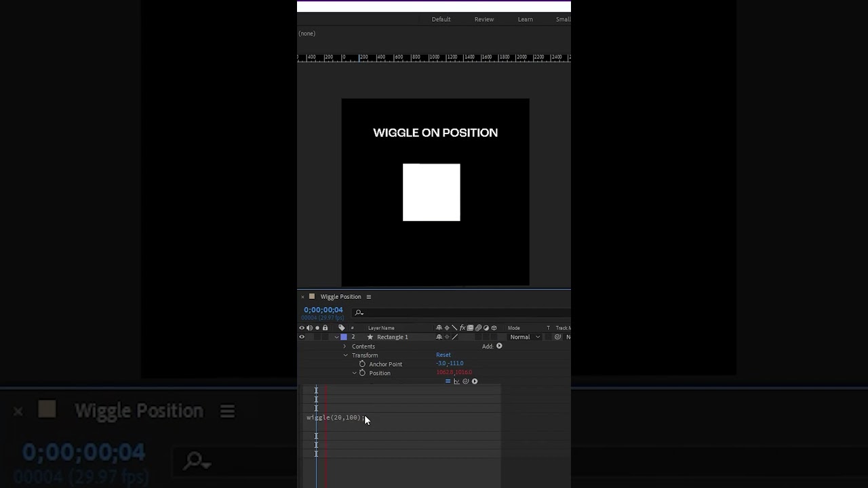Click the Frame Blending column header icon
Viewport: 868px width, 488px height.
(x=470, y=328)
